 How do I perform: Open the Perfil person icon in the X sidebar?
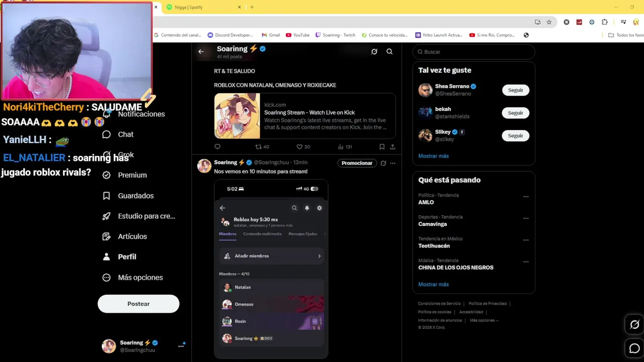point(106,256)
